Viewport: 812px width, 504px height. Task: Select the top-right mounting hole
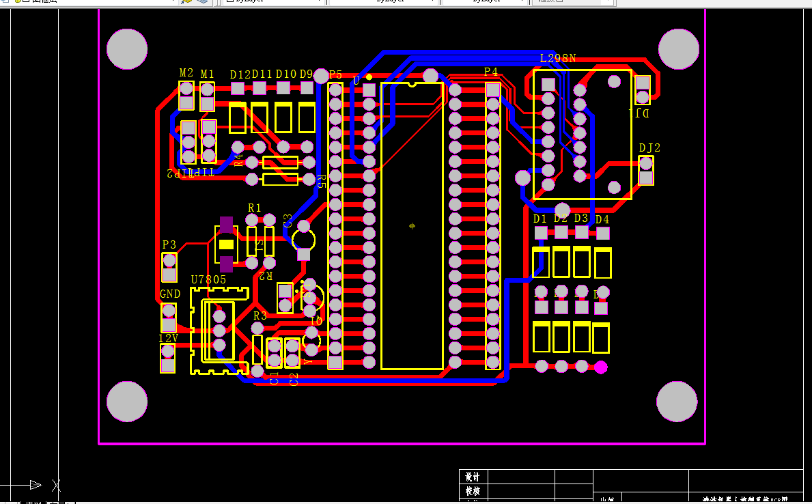coord(678,48)
